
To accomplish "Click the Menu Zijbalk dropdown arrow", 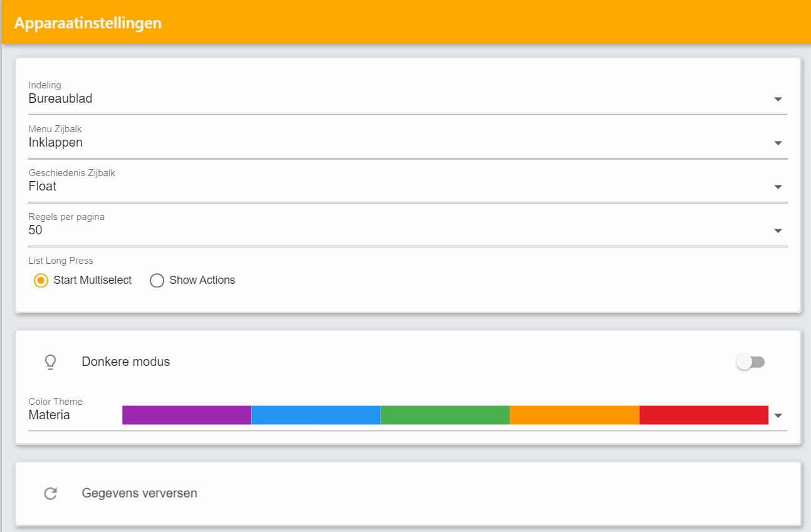I will coord(778,142).
